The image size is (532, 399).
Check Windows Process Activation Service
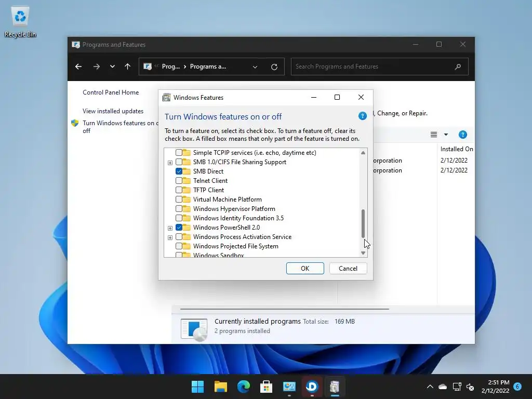(x=179, y=236)
